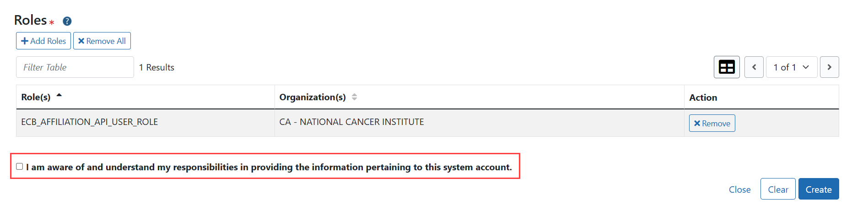
Task: Click the Close link
Action: pyautogui.click(x=739, y=189)
